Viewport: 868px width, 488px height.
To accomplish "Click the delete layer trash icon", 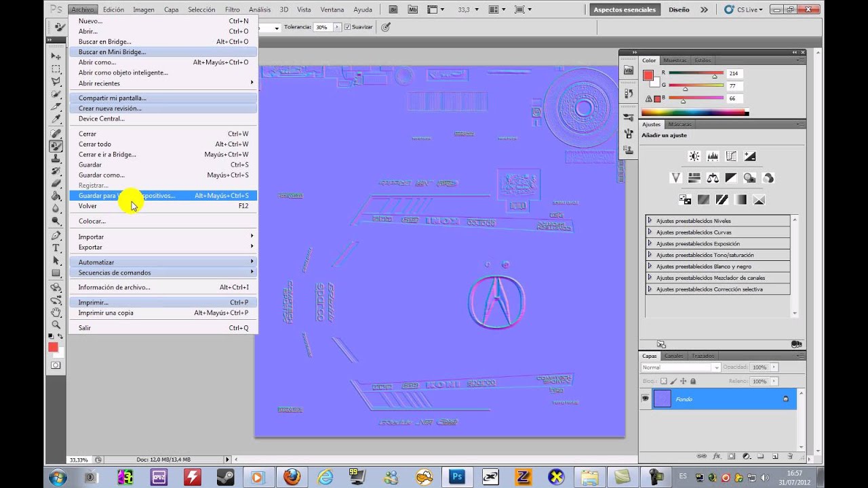I will pyautogui.click(x=789, y=456).
